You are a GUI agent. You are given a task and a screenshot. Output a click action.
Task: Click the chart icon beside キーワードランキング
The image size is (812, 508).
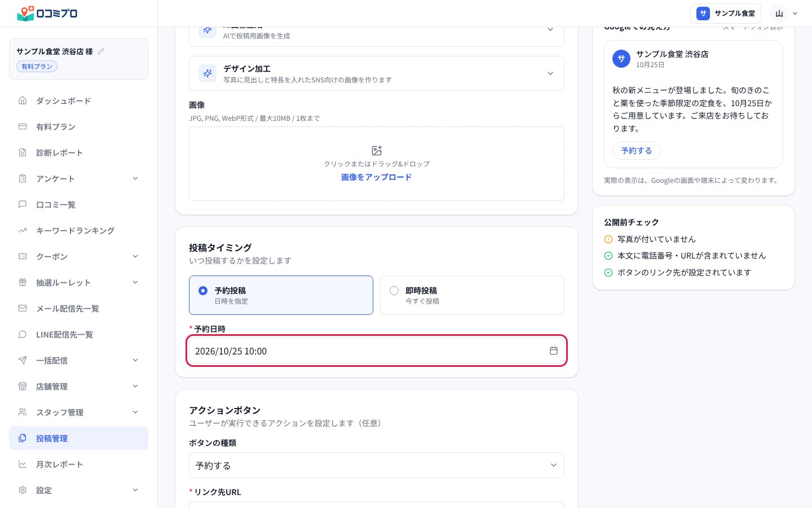pyautogui.click(x=23, y=230)
